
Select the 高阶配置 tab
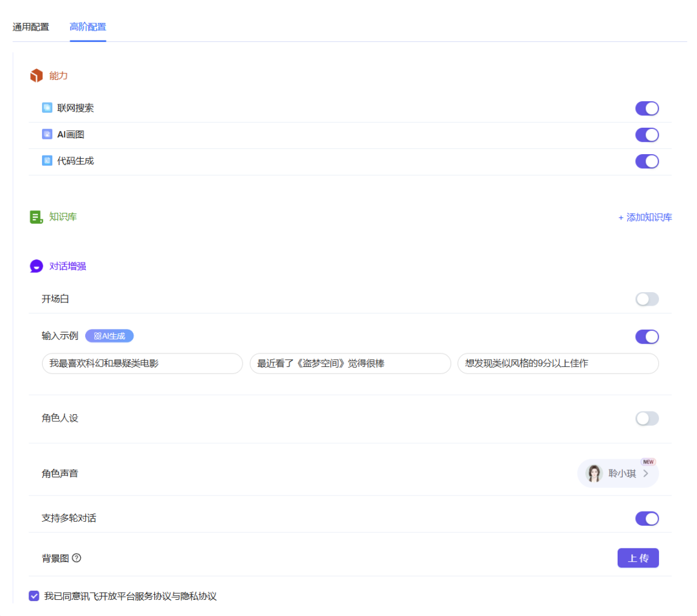tap(88, 27)
